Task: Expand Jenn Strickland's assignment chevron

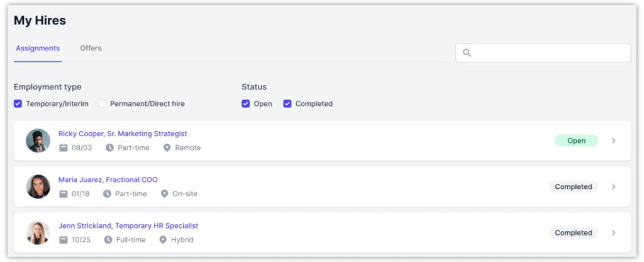Action: (614, 232)
